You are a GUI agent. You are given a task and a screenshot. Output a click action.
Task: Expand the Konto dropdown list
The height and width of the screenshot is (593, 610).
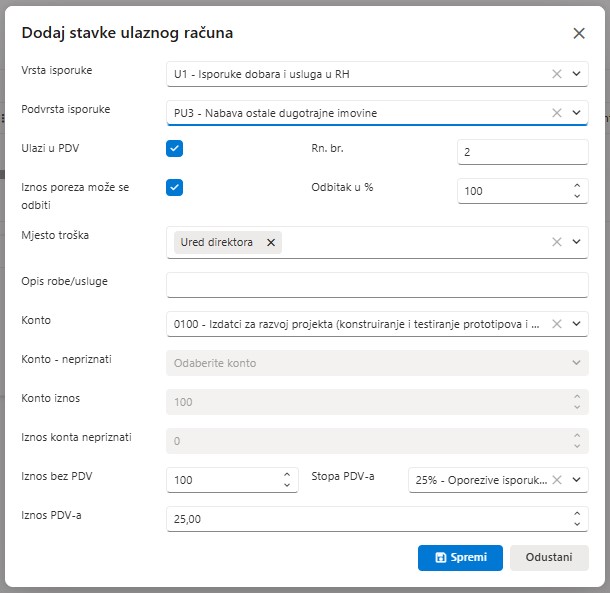[576, 323]
